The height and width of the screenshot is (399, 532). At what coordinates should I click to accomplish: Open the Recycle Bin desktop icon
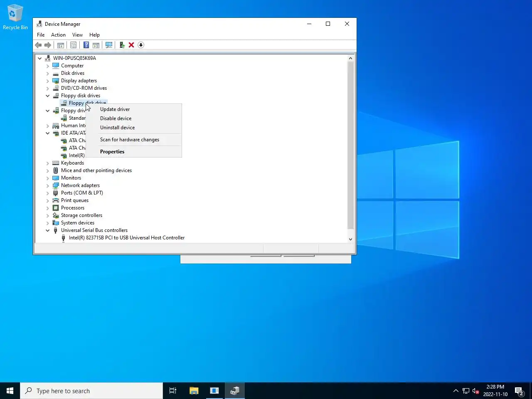tap(15, 17)
